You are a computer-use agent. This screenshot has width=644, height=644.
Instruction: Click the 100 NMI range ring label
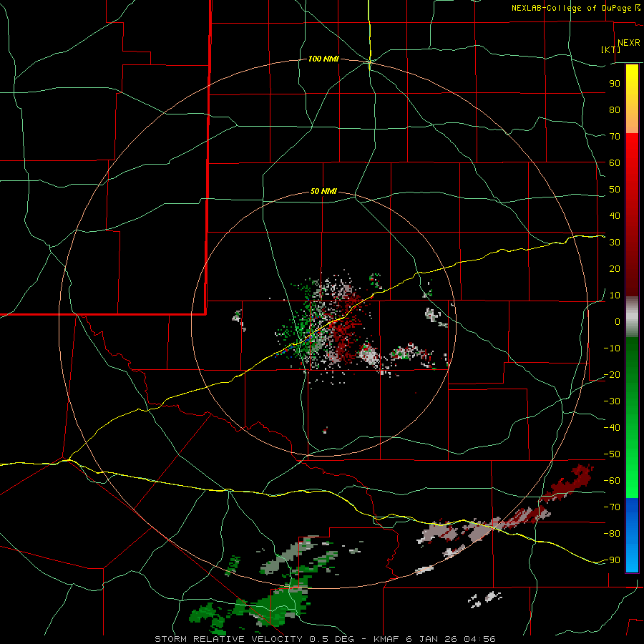click(x=323, y=59)
